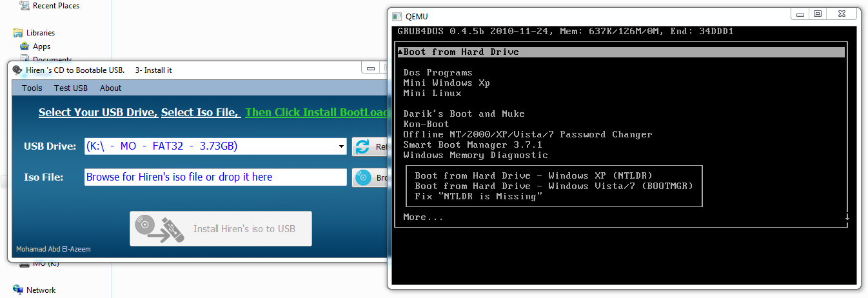Select 'Mini Linux' boot entry
868x298 pixels.
pyautogui.click(x=432, y=93)
